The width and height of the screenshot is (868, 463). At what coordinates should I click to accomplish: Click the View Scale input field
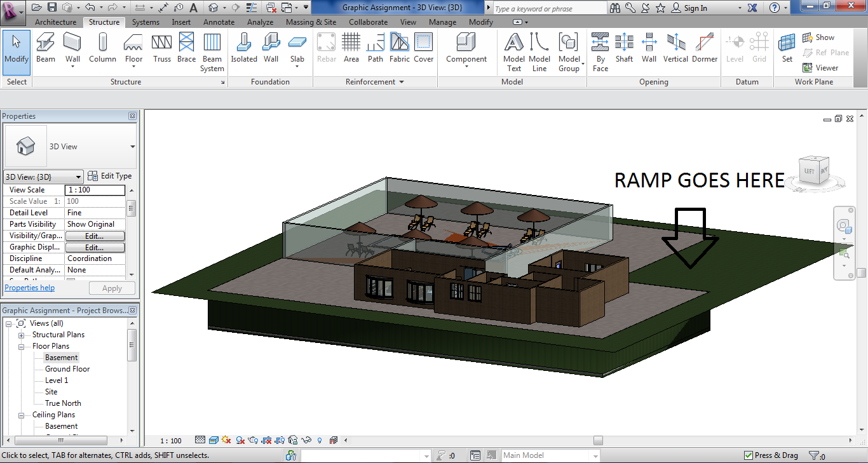click(95, 190)
